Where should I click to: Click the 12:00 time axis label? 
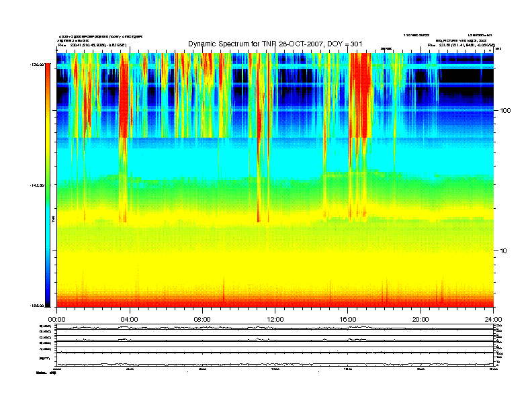point(275,320)
